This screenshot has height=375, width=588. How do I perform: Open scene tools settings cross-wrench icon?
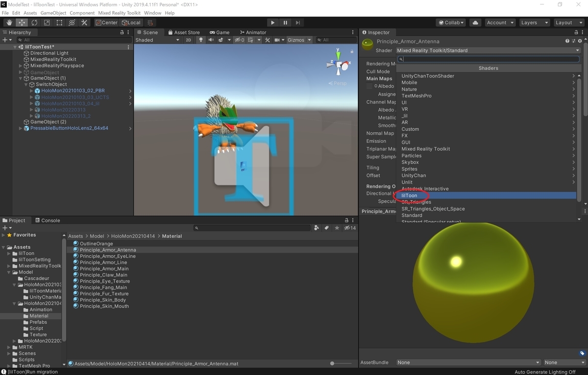point(268,40)
